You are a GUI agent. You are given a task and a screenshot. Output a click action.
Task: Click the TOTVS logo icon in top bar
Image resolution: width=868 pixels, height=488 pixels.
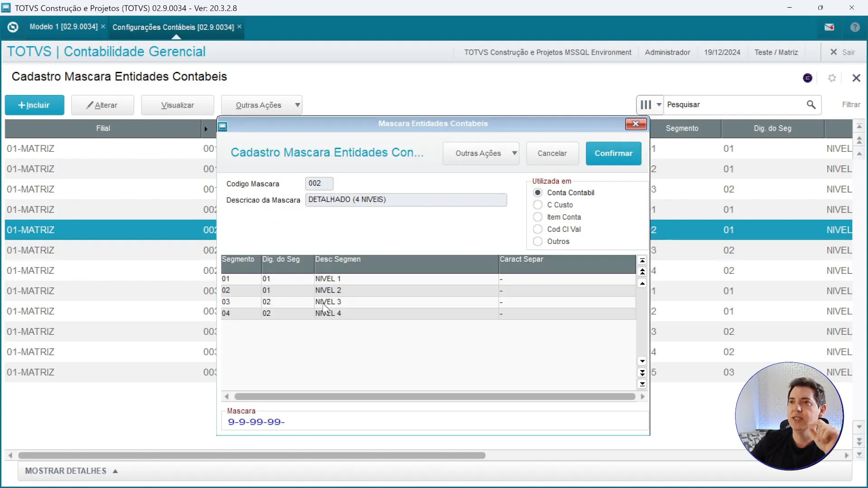(x=13, y=27)
